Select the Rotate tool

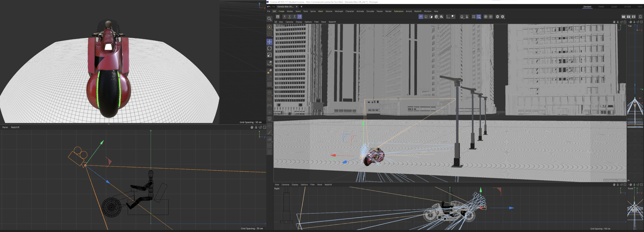[x=269, y=48]
